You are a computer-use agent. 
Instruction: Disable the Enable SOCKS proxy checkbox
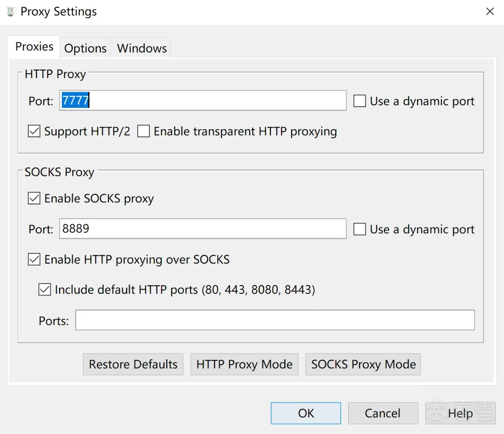pos(34,198)
